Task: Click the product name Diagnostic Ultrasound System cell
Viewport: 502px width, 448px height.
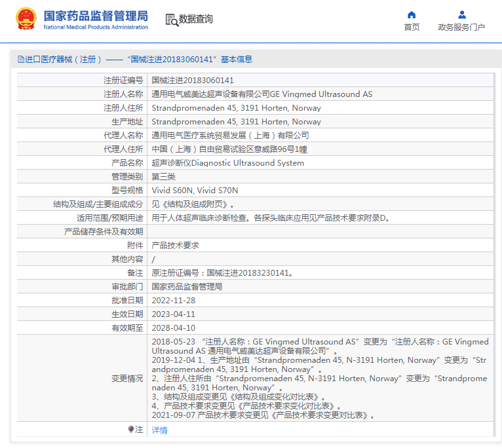Action: [227, 163]
